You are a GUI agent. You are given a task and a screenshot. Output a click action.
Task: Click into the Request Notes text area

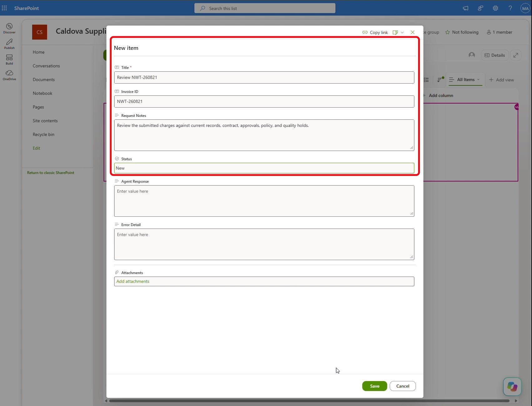pyautogui.click(x=264, y=135)
